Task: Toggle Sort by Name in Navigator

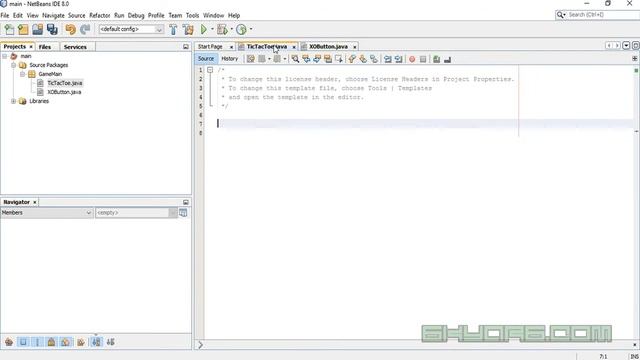Action: coord(96,342)
